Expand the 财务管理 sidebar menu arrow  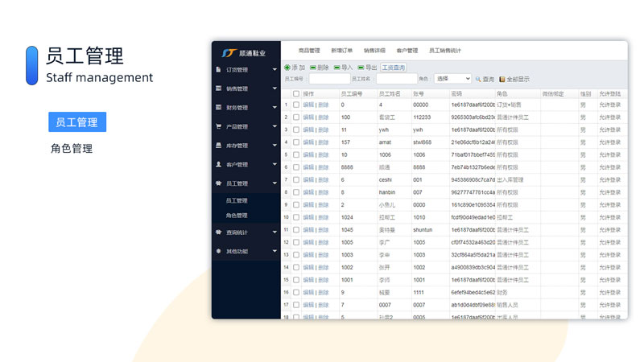tap(275, 108)
